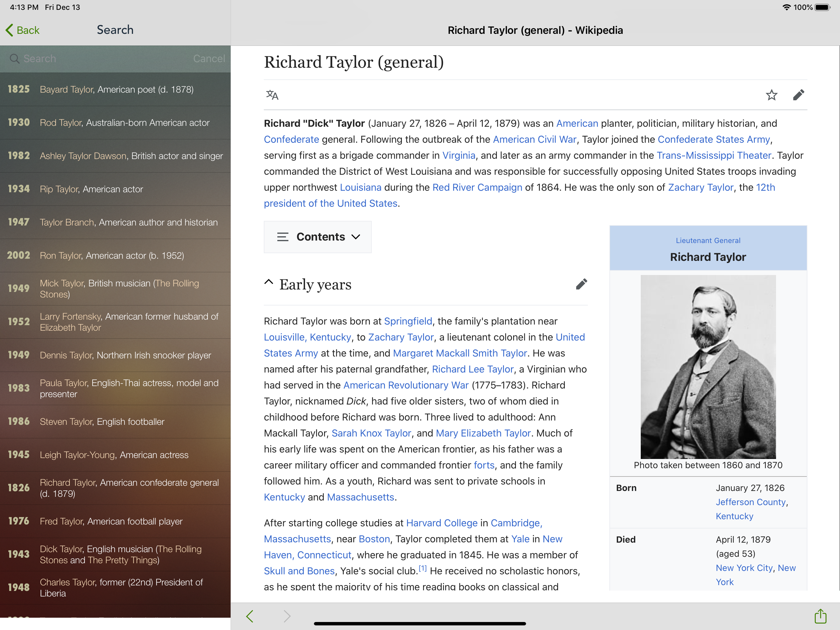The height and width of the screenshot is (630, 840).
Task: Open Dick Taylor, English musician entry
Action: (x=115, y=554)
